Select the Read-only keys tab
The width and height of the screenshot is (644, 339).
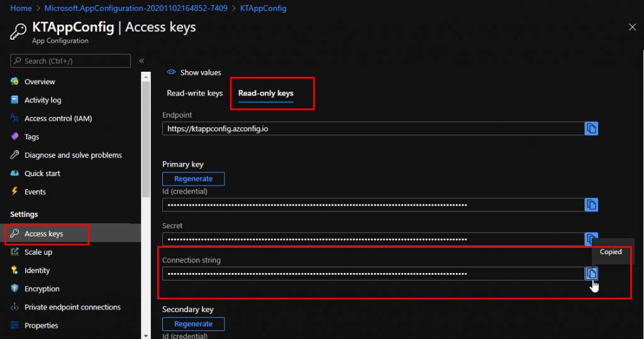(266, 93)
